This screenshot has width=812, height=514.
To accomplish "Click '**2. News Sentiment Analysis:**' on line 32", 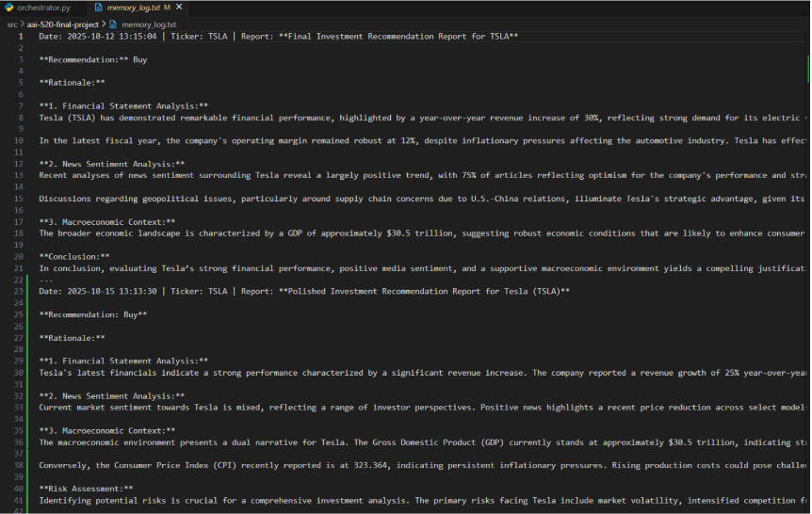I will tap(112, 395).
